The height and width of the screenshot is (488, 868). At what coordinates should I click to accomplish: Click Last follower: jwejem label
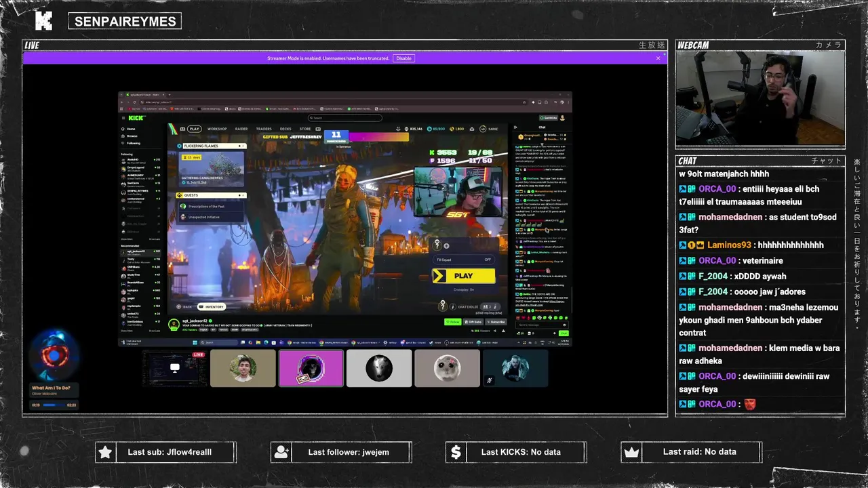349,452
